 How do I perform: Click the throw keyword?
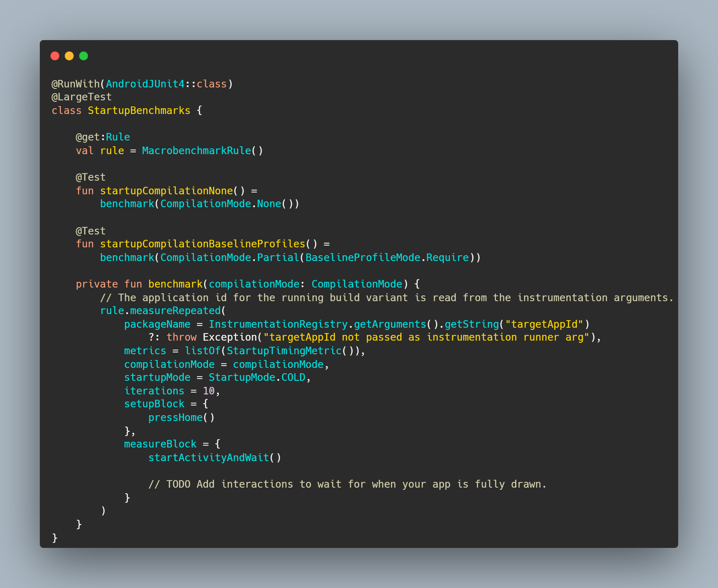coord(181,337)
